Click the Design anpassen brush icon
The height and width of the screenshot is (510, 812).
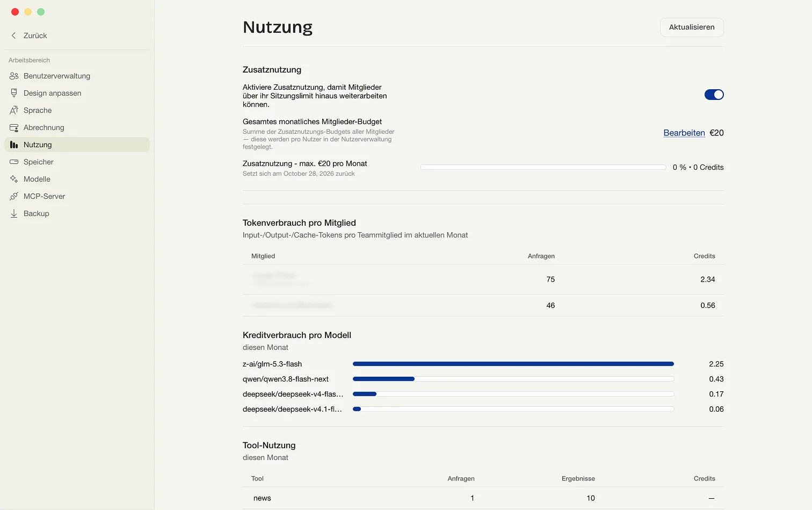pyautogui.click(x=14, y=93)
